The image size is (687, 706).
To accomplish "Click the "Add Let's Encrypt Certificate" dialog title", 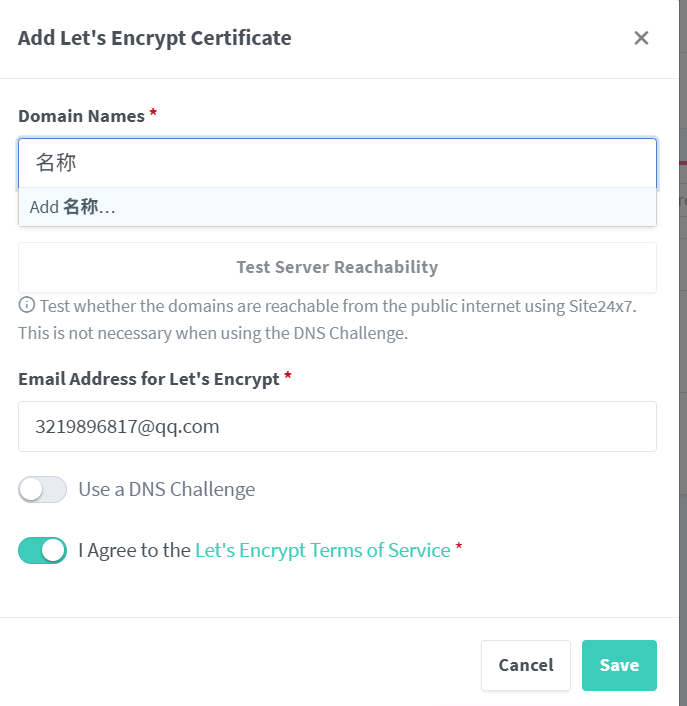I will tap(155, 39).
